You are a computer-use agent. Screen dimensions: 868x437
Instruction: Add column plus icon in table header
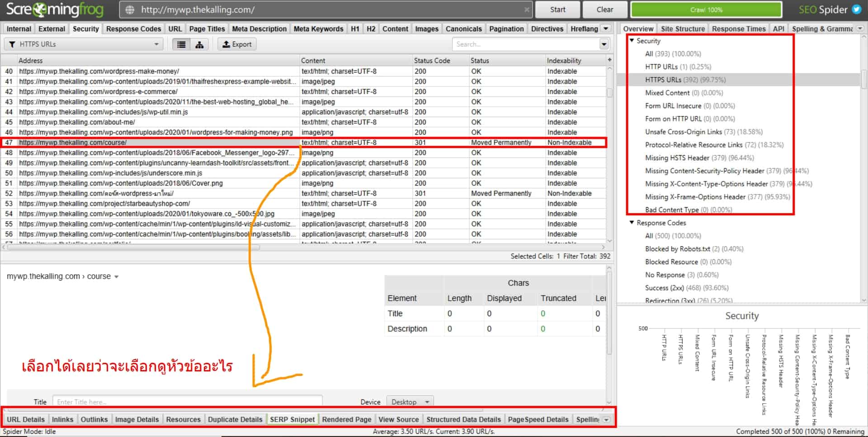pos(609,60)
